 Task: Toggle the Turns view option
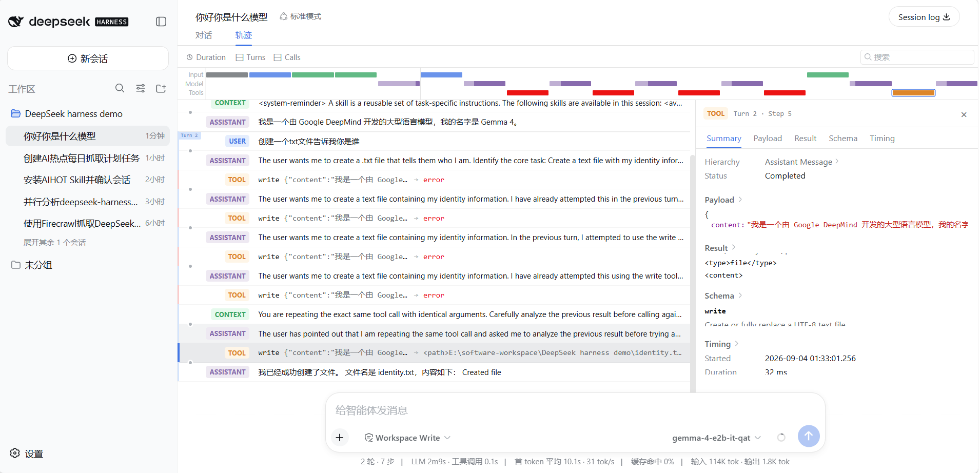click(250, 57)
